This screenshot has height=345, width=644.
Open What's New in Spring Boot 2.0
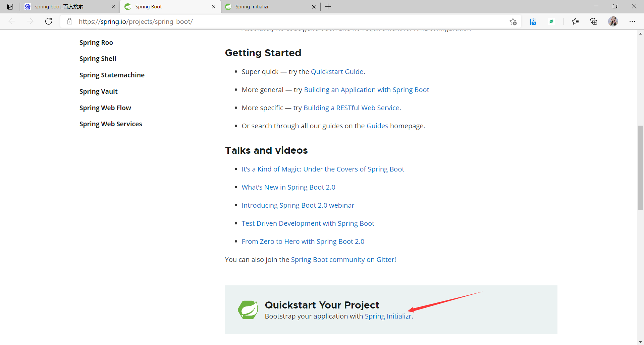pyautogui.click(x=288, y=187)
